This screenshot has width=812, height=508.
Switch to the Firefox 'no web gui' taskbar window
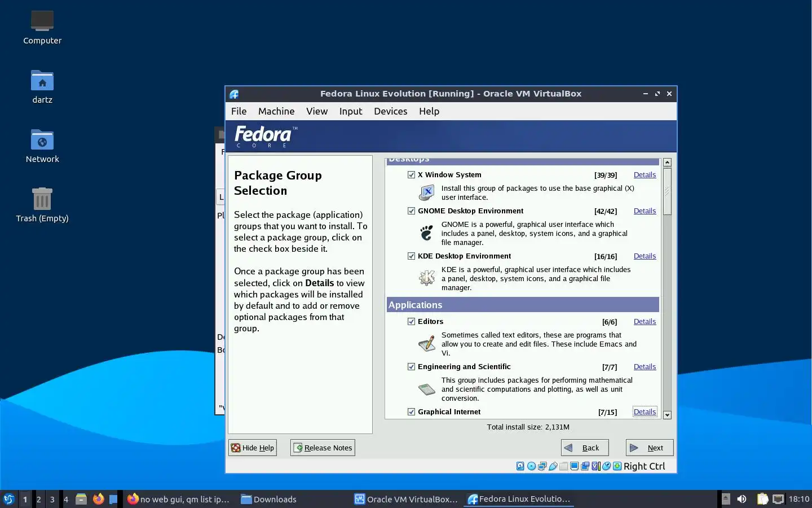point(178,499)
